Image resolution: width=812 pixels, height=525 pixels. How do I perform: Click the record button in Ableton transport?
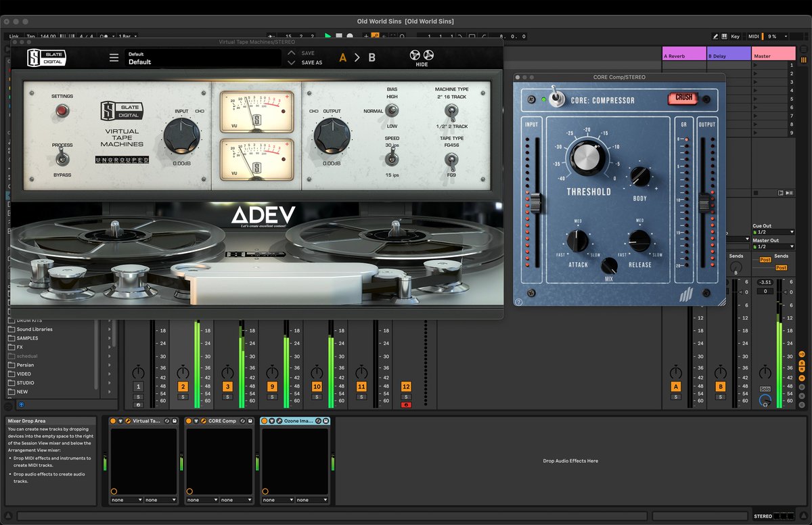click(349, 36)
